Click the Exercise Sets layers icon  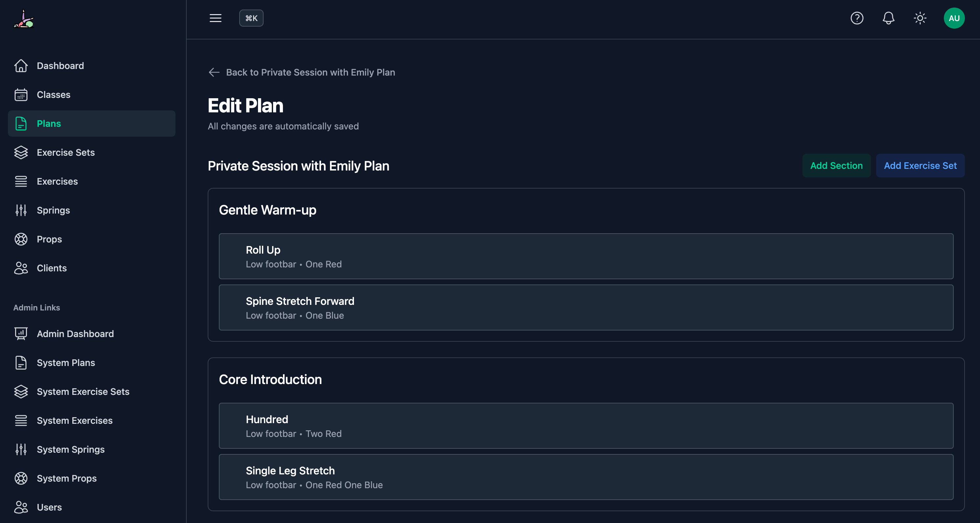21,152
